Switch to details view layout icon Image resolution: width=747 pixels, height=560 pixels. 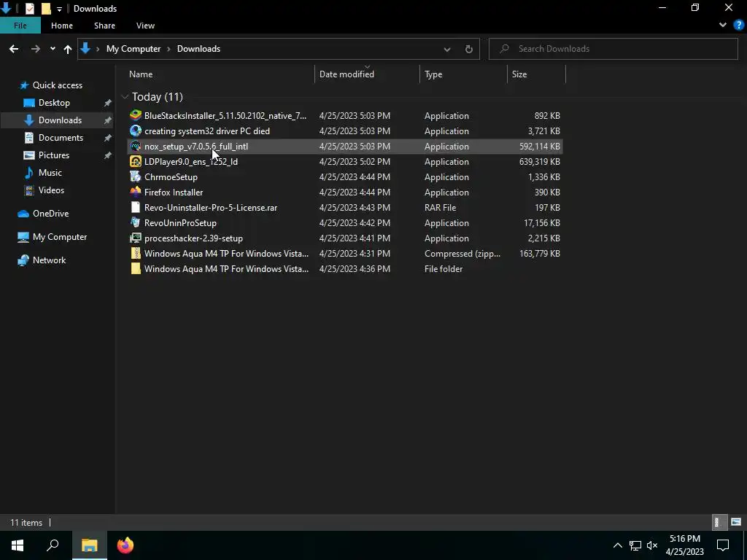tap(718, 522)
